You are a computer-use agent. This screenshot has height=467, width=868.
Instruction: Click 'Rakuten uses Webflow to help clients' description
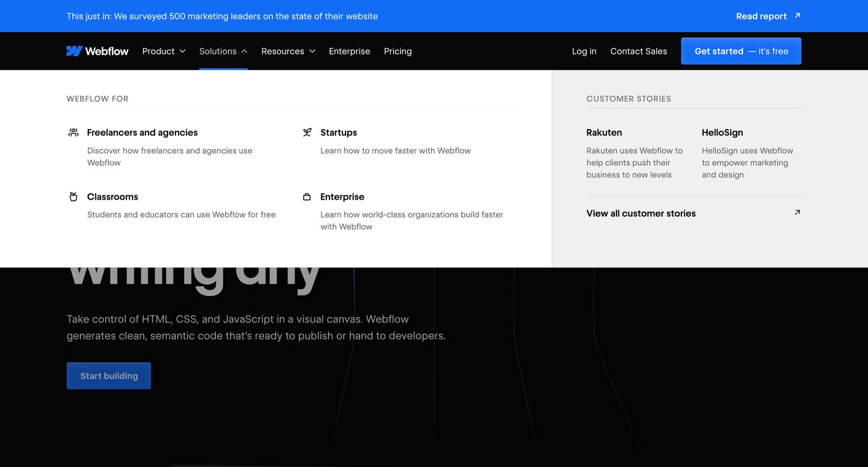(634, 163)
